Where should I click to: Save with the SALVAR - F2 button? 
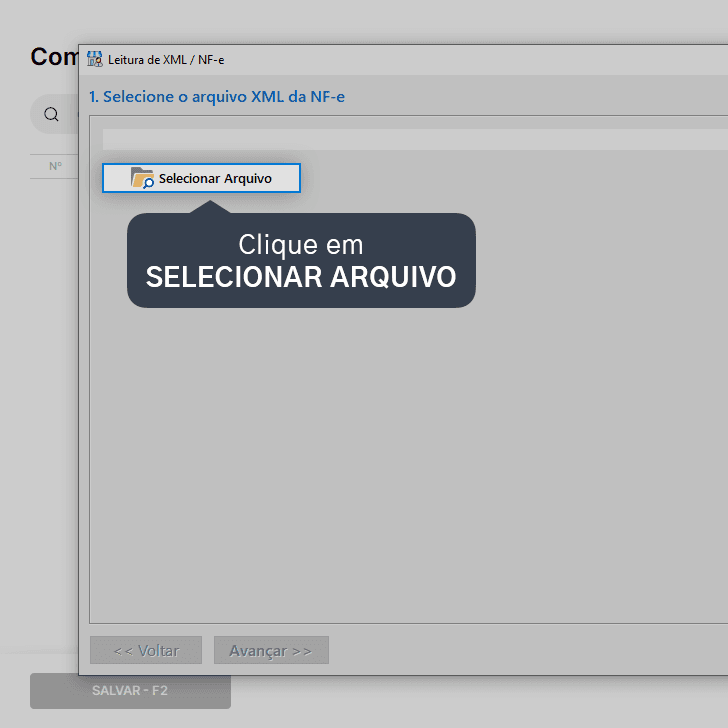[x=130, y=691]
